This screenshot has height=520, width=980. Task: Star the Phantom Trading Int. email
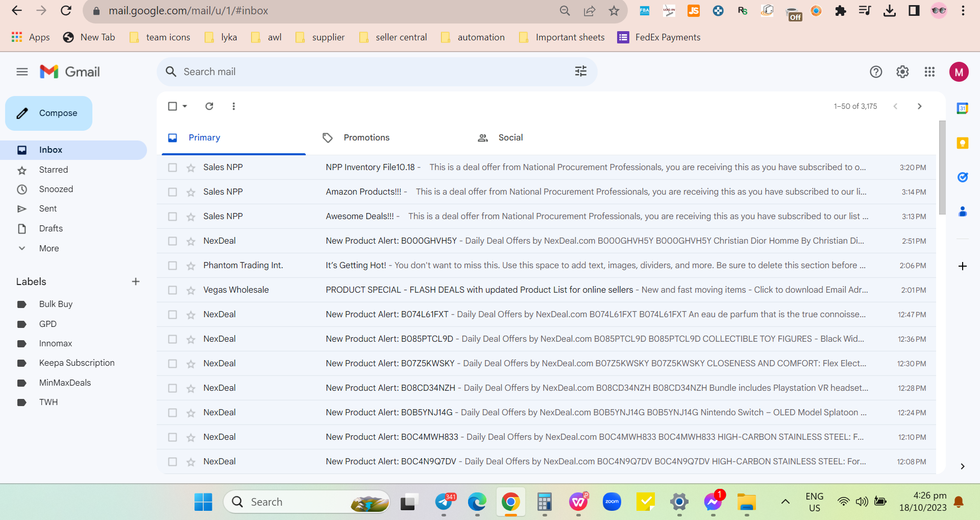[191, 266]
